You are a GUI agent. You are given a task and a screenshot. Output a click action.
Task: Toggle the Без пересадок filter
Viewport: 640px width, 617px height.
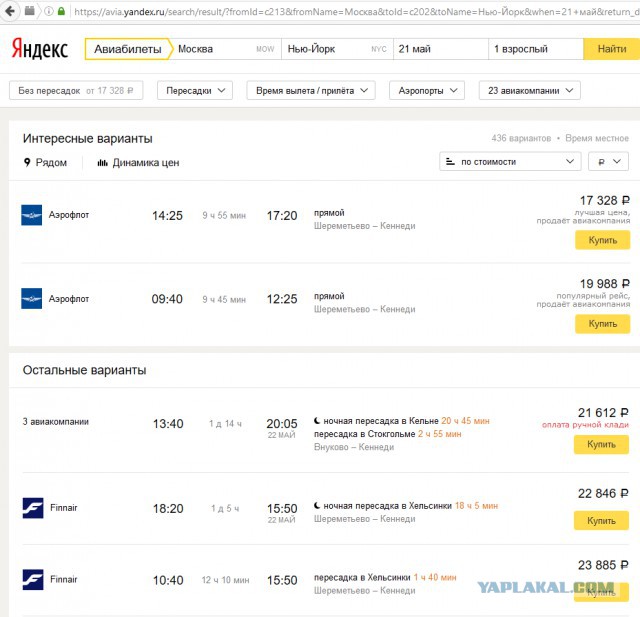pyautogui.click(x=76, y=91)
